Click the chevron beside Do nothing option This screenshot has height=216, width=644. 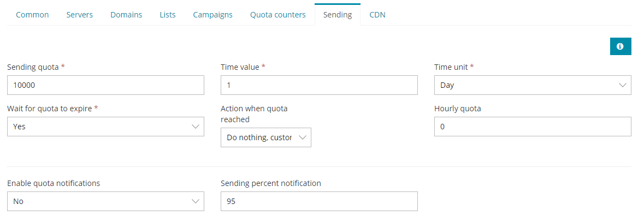pyautogui.click(x=303, y=137)
